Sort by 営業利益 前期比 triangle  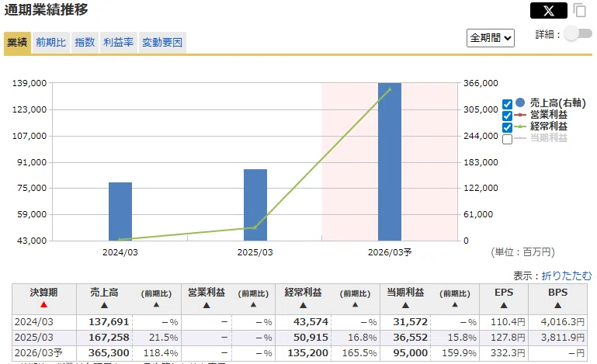click(x=253, y=304)
